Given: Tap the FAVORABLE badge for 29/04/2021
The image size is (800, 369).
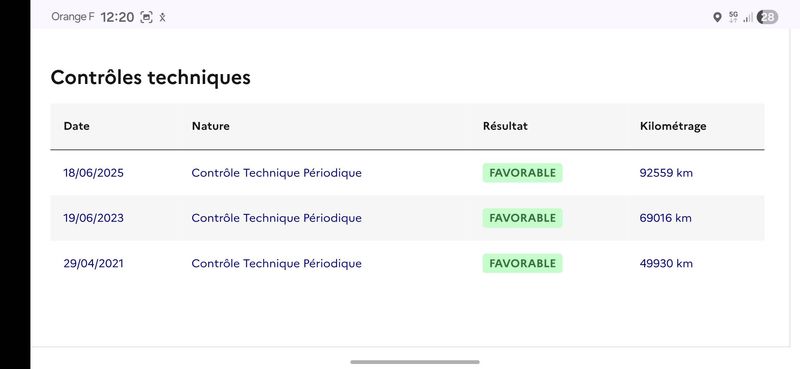Looking at the screenshot, I should 522,263.
